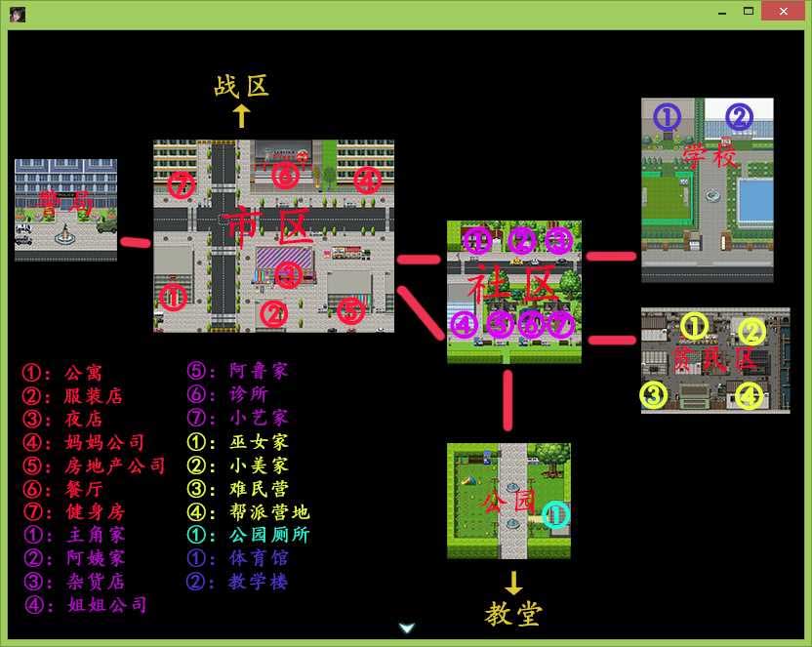Viewport: 812px width, 647px height.
Task: Select yellow marker ③ (难民营) on the map
Action: point(654,395)
